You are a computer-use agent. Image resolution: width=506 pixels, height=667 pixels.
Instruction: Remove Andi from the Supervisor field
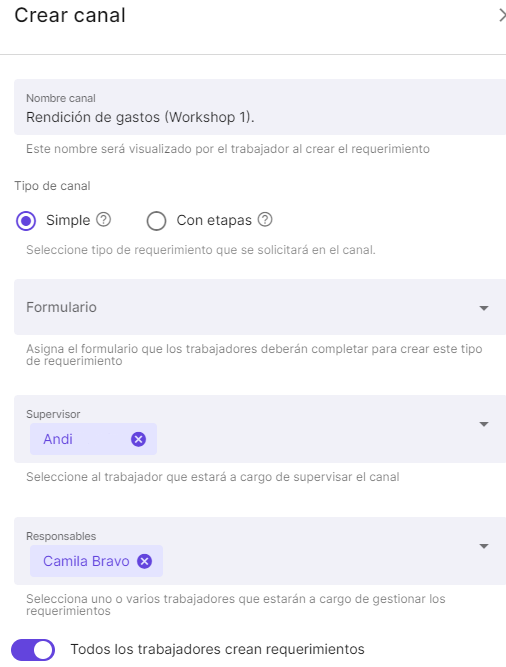point(138,439)
